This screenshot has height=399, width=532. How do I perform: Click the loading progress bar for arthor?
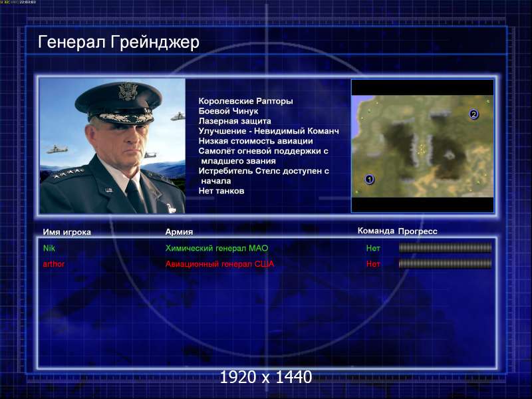tap(445, 263)
